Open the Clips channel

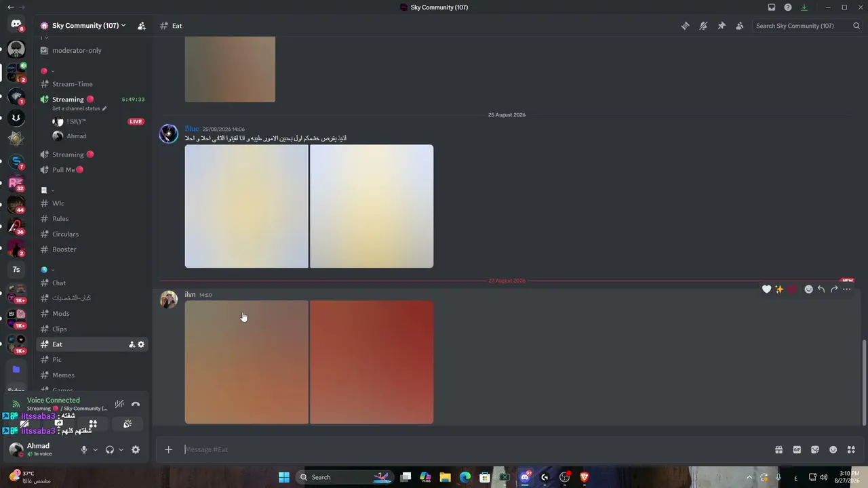pos(92,329)
